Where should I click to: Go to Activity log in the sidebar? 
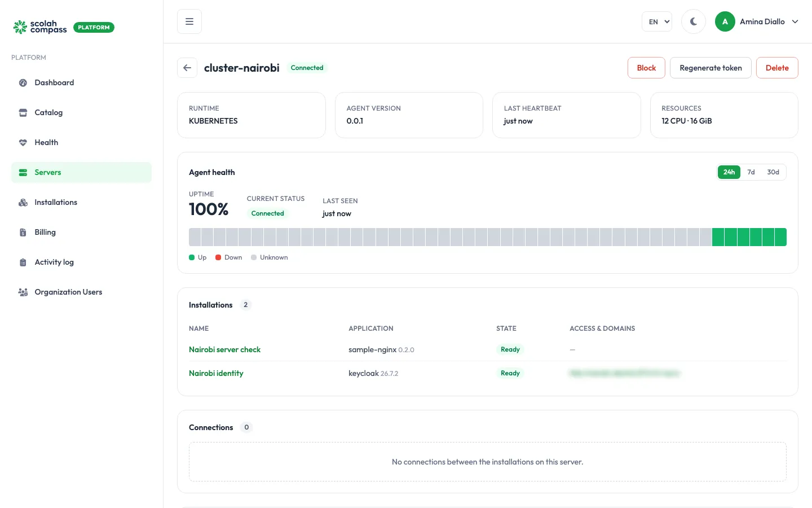point(81,262)
